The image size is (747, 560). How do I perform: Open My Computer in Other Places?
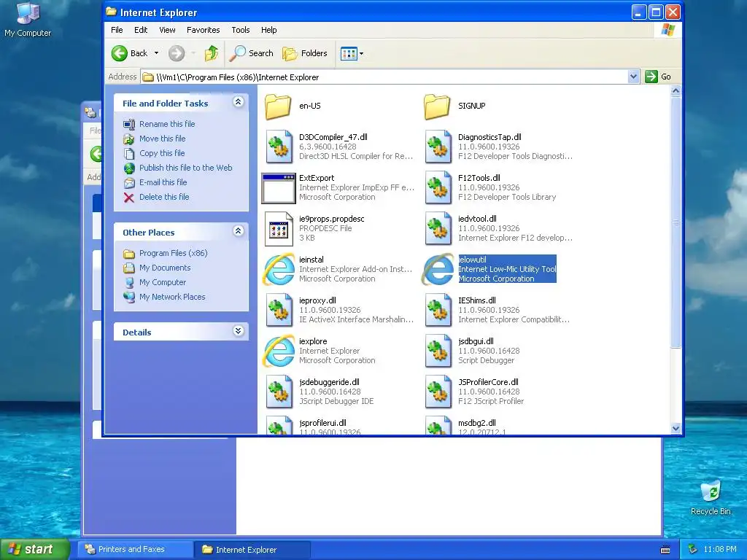pyautogui.click(x=163, y=282)
